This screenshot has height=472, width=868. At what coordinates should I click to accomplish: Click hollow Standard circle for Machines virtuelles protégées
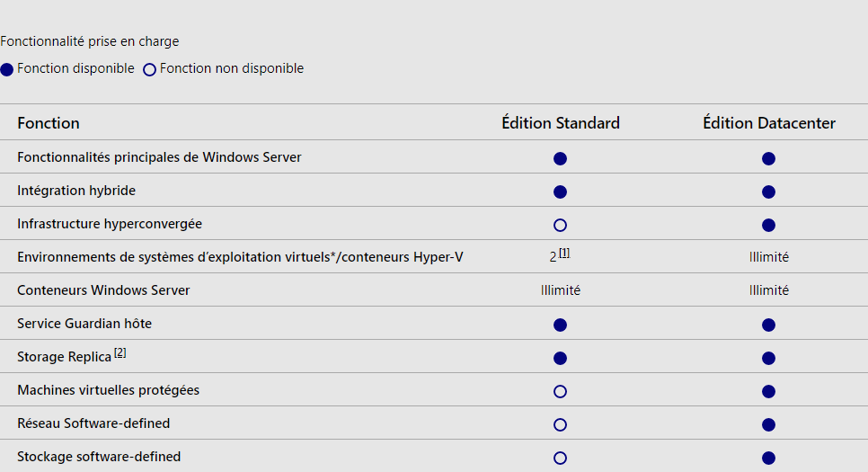pyautogui.click(x=560, y=391)
